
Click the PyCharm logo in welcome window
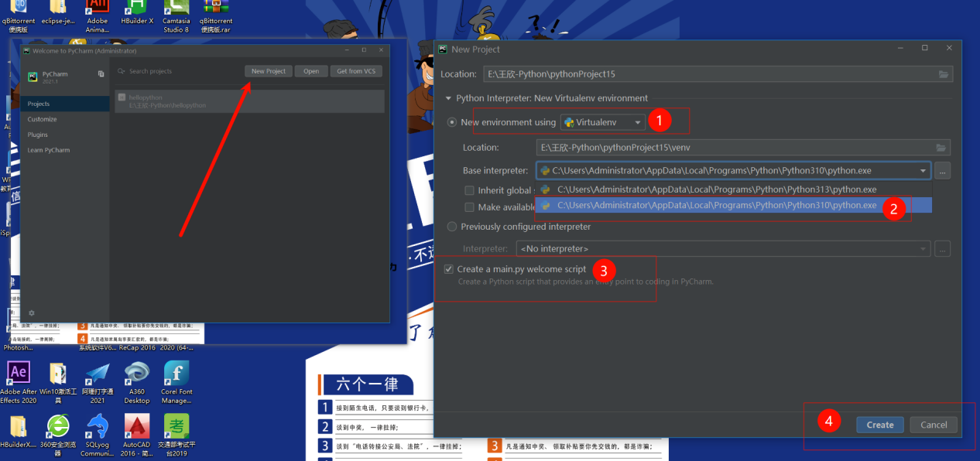pyautogui.click(x=33, y=77)
